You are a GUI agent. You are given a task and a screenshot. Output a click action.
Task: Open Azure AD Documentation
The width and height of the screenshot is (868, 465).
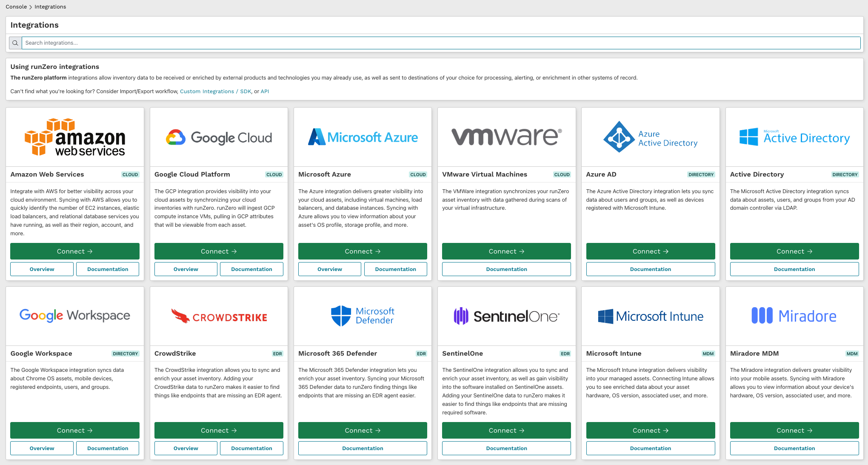(651, 269)
